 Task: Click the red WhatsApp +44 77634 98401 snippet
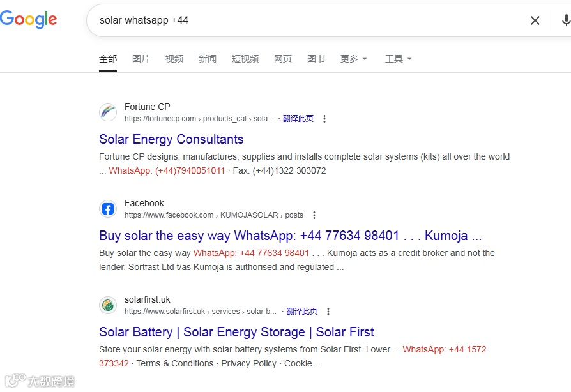pos(251,253)
